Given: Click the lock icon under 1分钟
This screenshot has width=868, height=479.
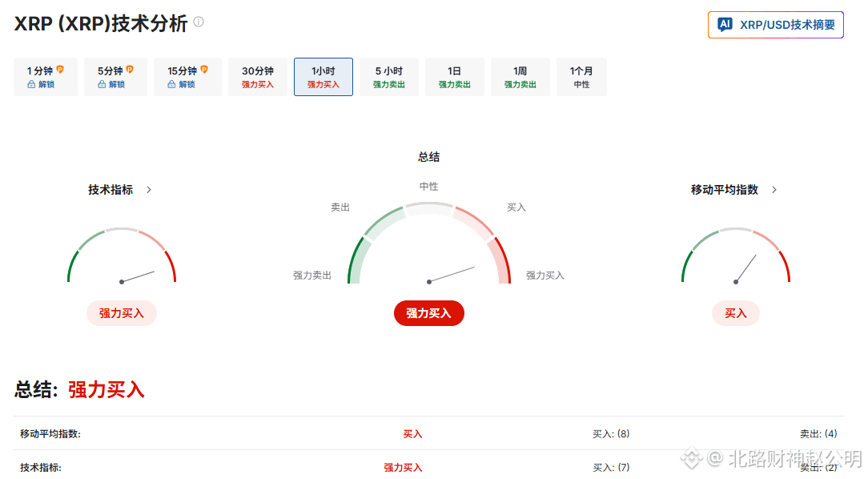Looking at the screenshot, I should coord(31,84).
